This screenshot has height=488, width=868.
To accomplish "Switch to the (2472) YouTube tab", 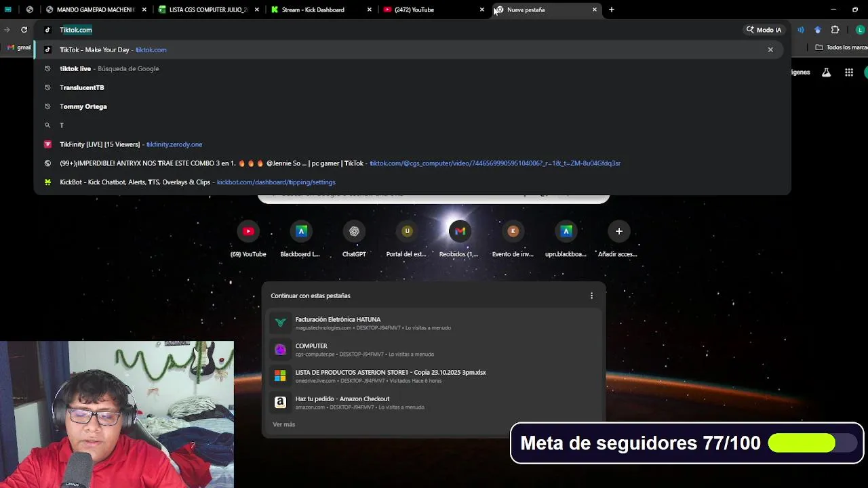I will [x=433, y=9].
